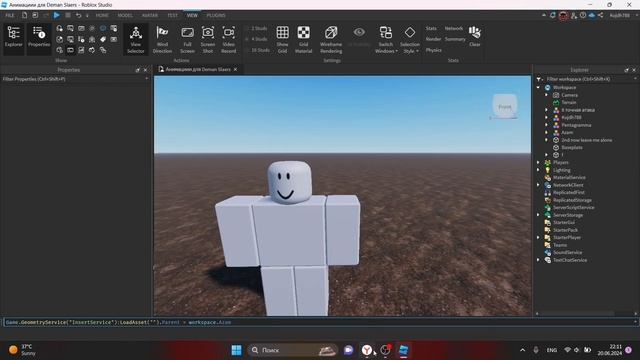Expand the Players service arrow
Screen dimensions: 640x360
pyautogui.click(x=538, y=162)
